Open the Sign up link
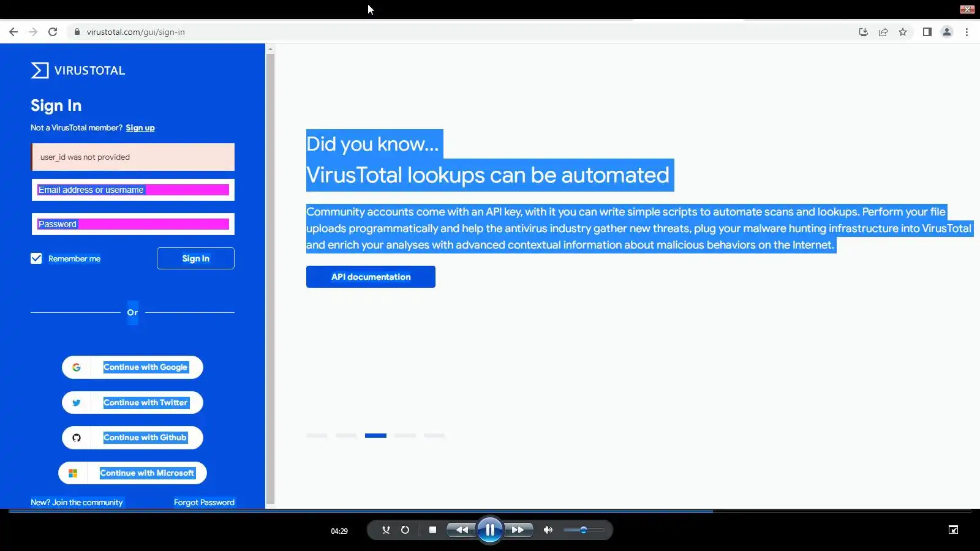 pos(140,128)
